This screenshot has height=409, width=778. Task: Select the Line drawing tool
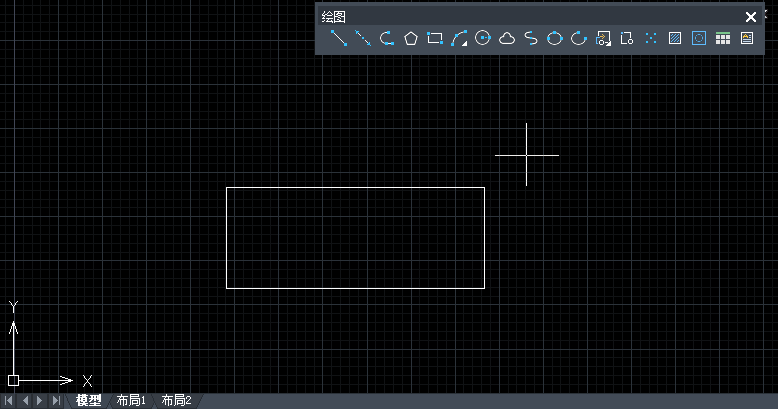coord(339,39)
